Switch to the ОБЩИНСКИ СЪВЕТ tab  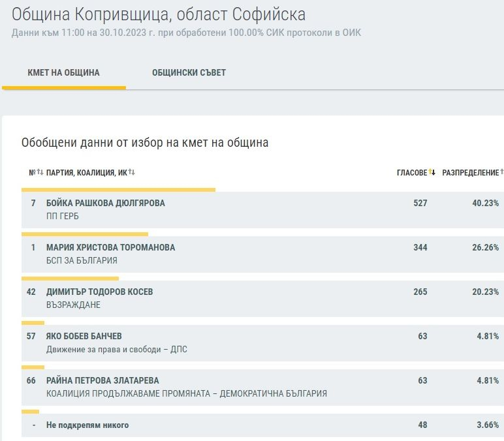click(x=189, y=72)
